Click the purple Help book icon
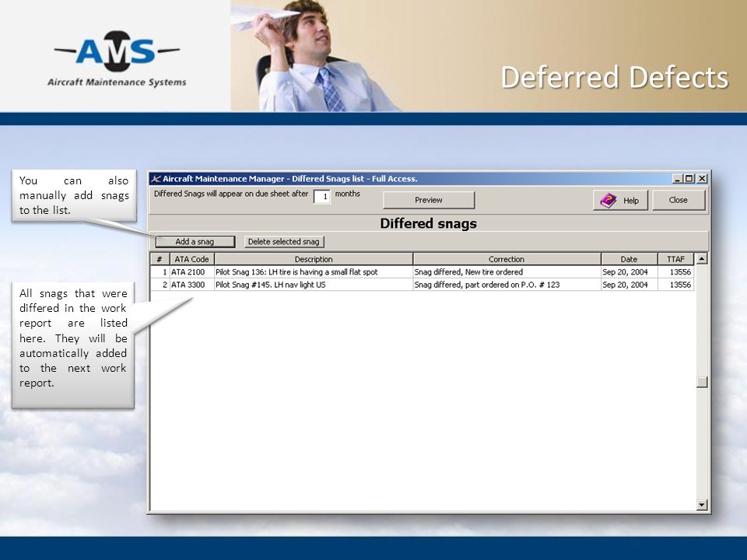The height and width of the screenshot is (560, 747). click(x=608, y=201)
